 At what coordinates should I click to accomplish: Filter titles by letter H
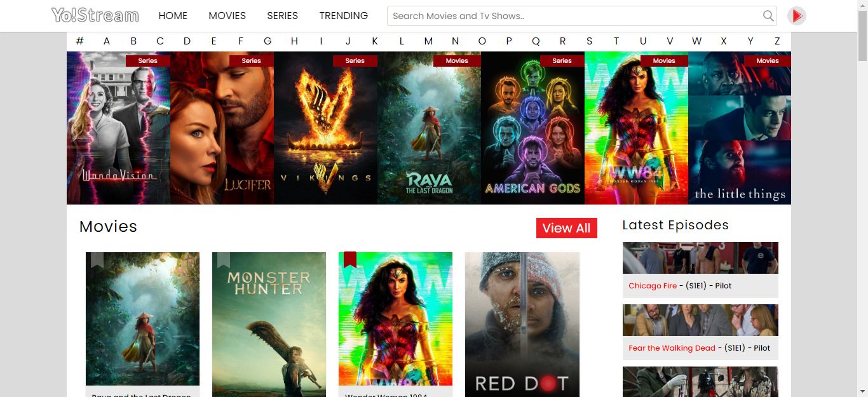pos(294,41)
